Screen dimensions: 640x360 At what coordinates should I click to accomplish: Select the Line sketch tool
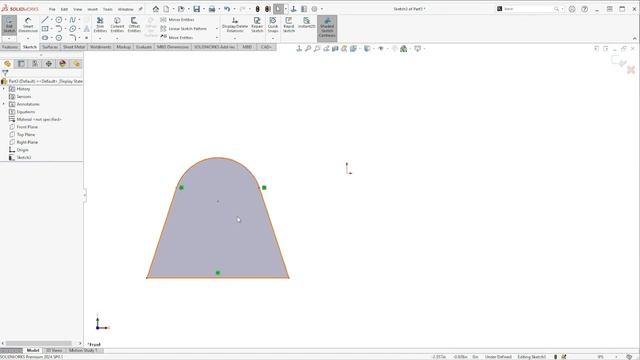pyautogui.click(x=45, y=20)
